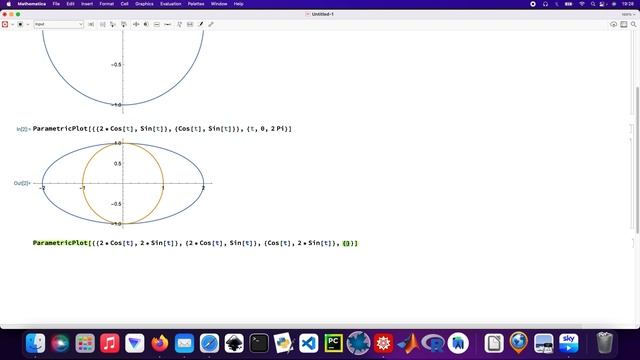Open the cell style dropdown showing Input
Screen dimensions: 640x360
(x=58, y=24)
